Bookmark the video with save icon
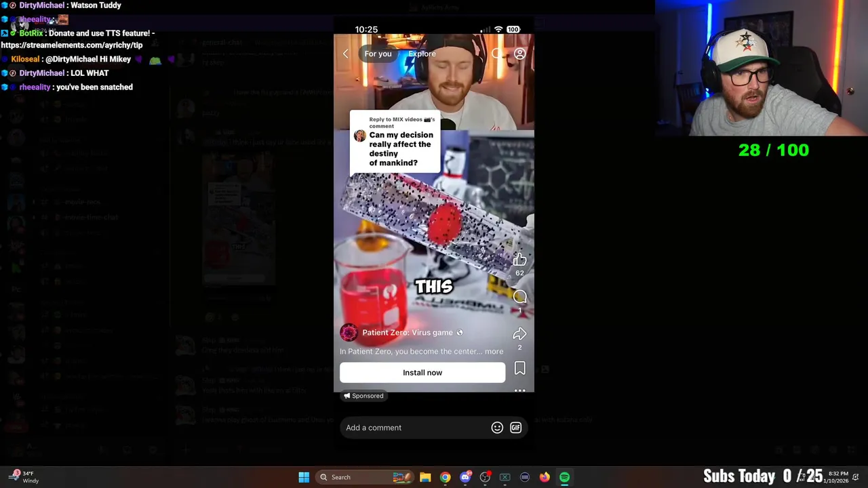This screenshot has height=488, width=868. click(x=519, y=368)
